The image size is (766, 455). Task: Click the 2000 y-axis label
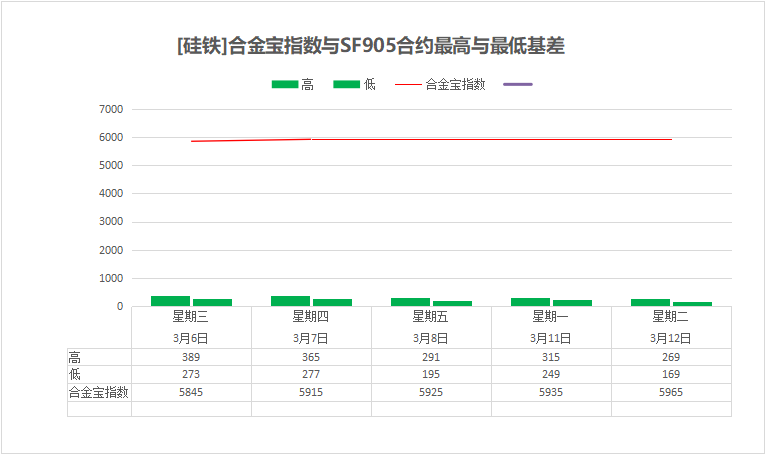click(x=111, y=250)
